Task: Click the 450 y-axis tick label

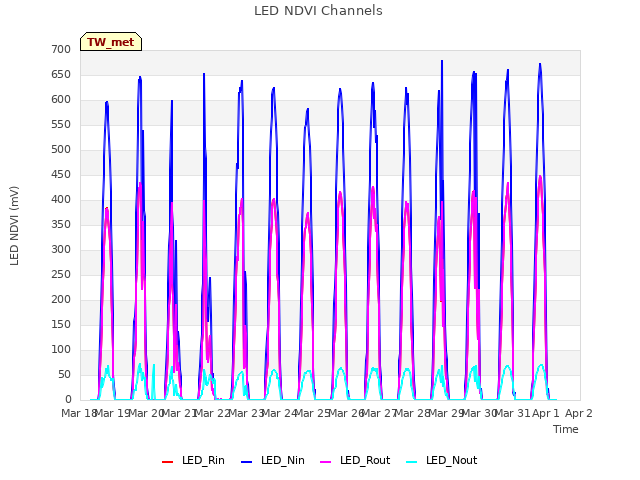Action: 61,175
